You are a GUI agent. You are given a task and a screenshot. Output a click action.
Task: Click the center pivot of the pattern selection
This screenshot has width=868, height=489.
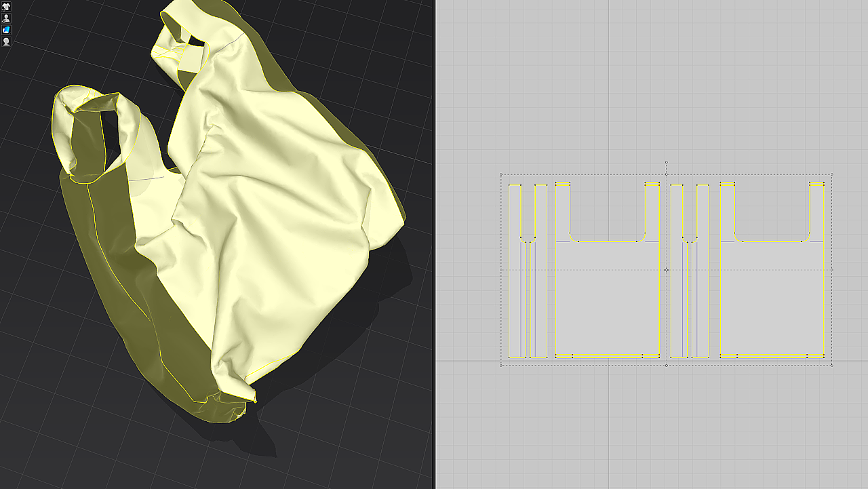tap(667, 270)
